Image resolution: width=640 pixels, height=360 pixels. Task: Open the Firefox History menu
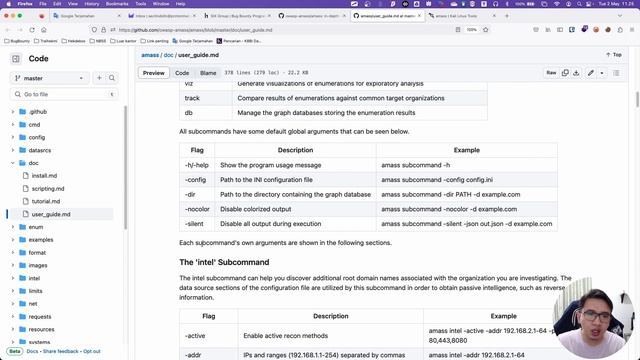point(91,4)
